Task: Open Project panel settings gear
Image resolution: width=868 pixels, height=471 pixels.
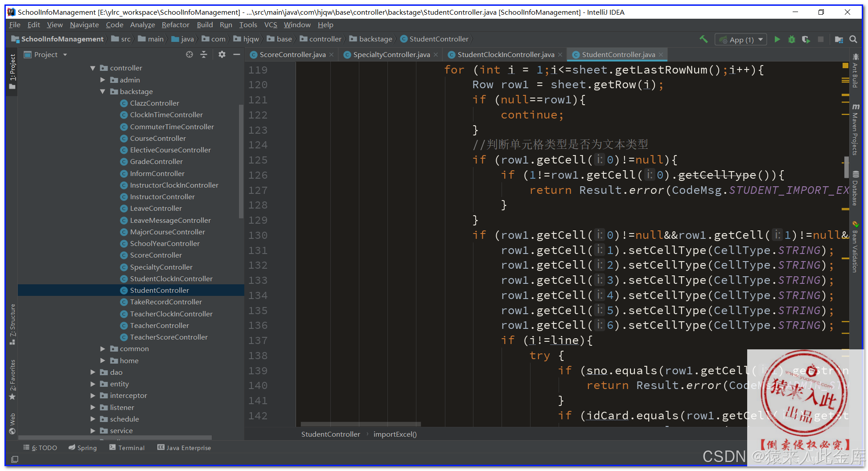Action: 222,54
